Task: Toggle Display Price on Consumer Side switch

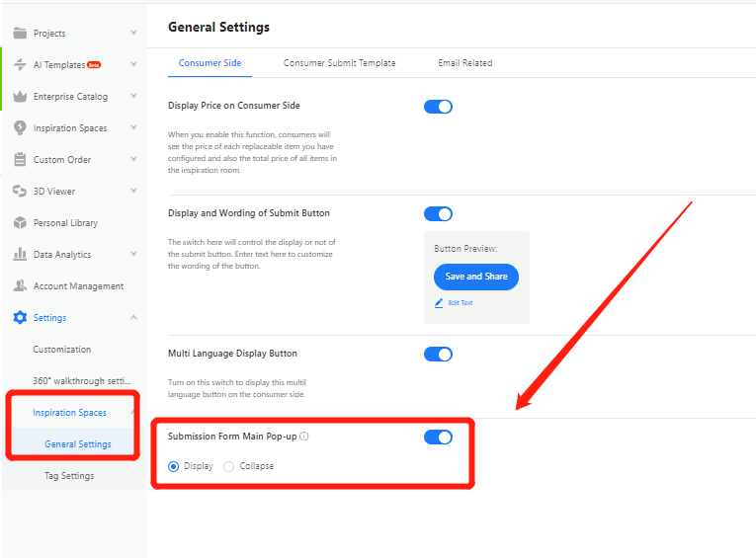Action: pyautogui.click(x=438, y=106)
